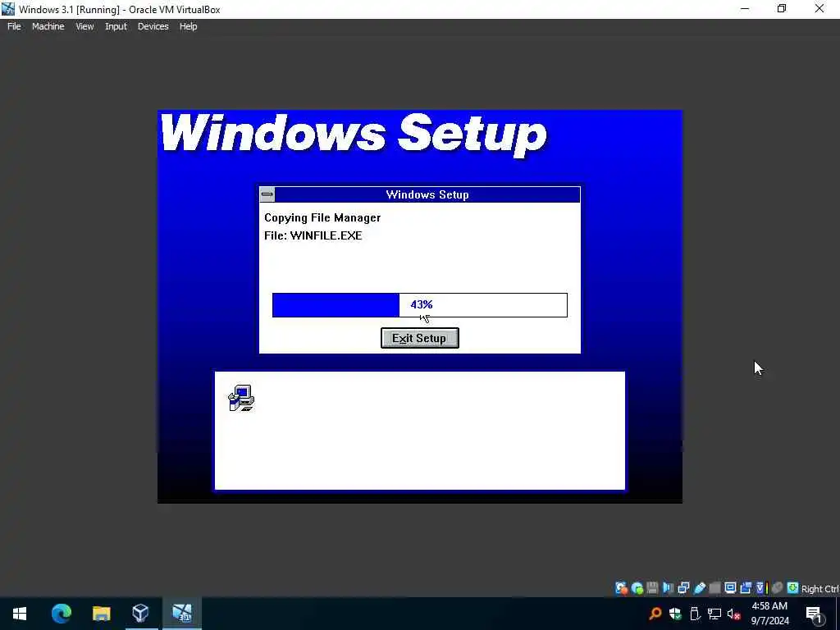
Task: Click the orange magnifier tray icon
Action: pyautogui.click(x=655, y=614)
